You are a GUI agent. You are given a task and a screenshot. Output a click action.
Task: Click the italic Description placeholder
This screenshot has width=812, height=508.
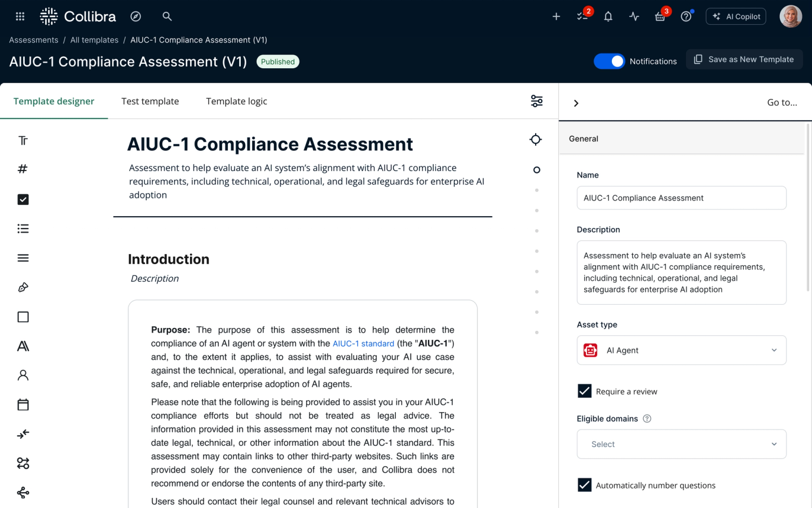tap(155, 278)
